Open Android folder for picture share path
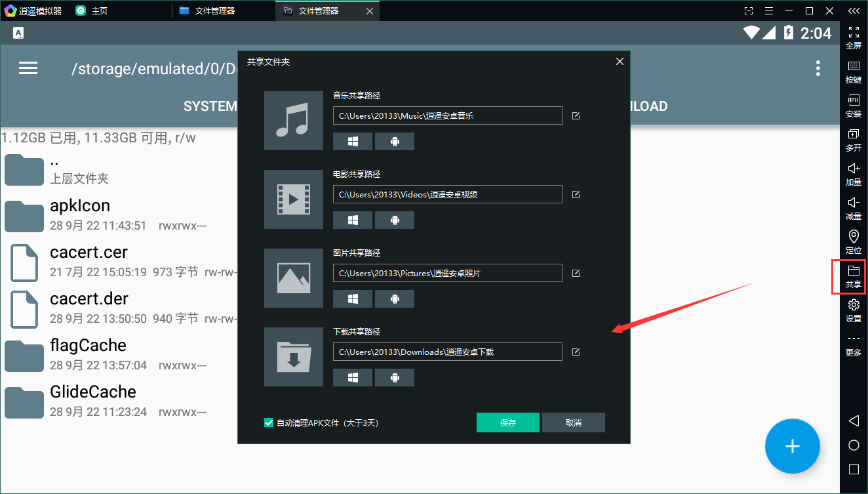Viewport: 868px width, 494px height. point(395,299)
